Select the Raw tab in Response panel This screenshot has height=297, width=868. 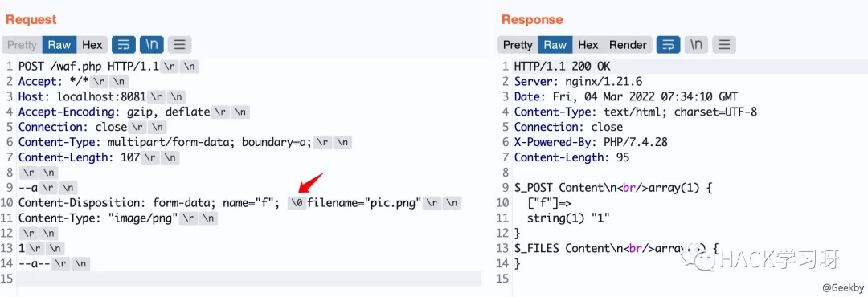(x=555, y=45)
